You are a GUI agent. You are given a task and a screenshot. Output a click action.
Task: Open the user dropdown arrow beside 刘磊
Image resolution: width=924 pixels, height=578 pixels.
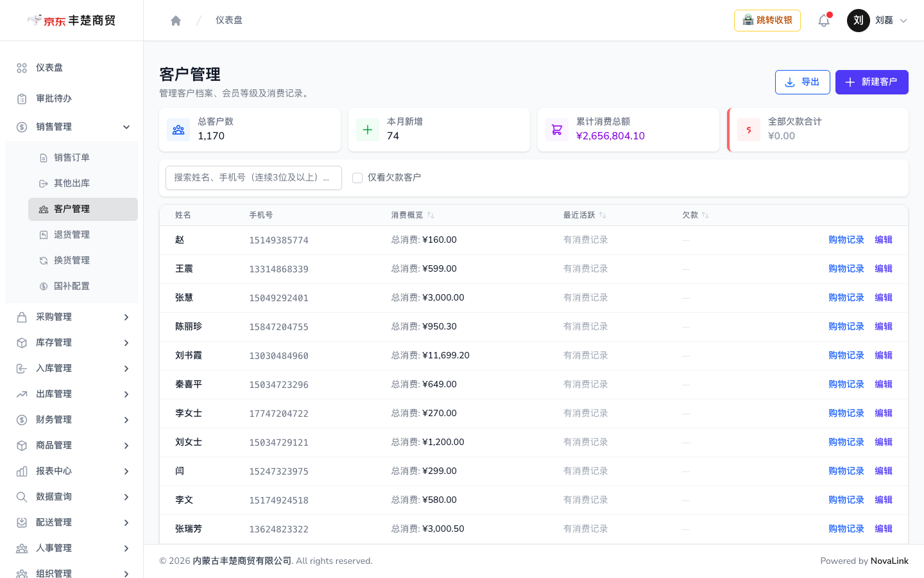(x=903, y=21)
